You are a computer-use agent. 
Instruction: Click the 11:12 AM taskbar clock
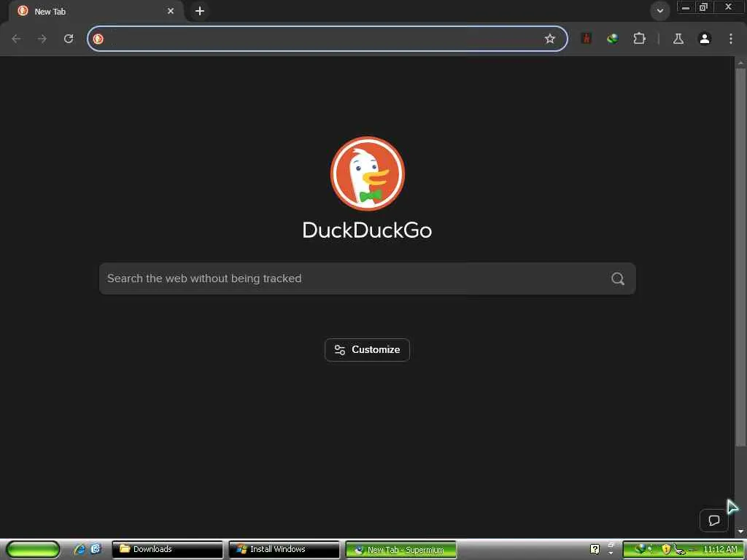[x=720, y=549]
